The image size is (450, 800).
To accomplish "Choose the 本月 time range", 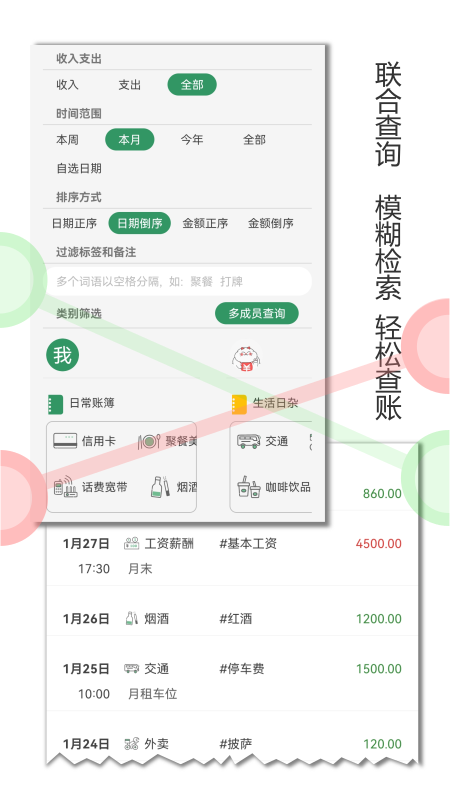I will point(130,139).
